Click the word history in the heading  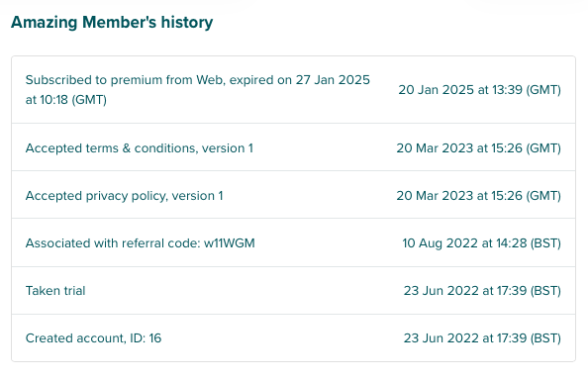click(187, 22)
